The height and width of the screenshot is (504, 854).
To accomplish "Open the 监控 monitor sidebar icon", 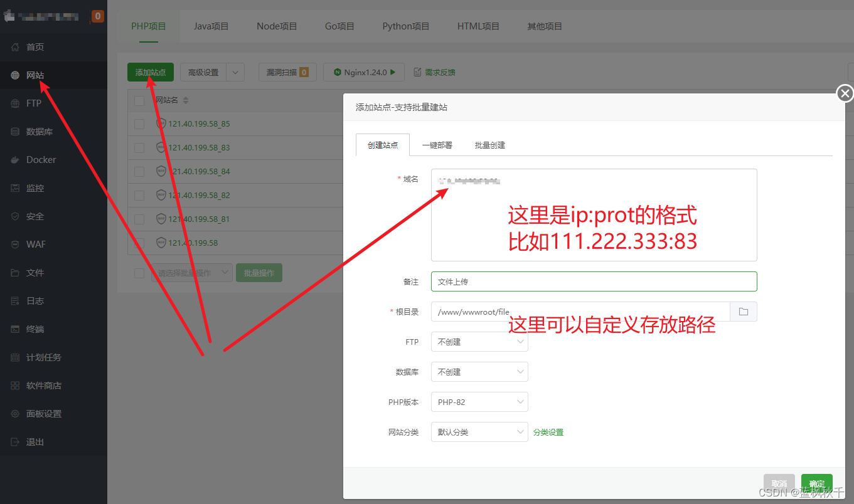I will click(15, 188).
